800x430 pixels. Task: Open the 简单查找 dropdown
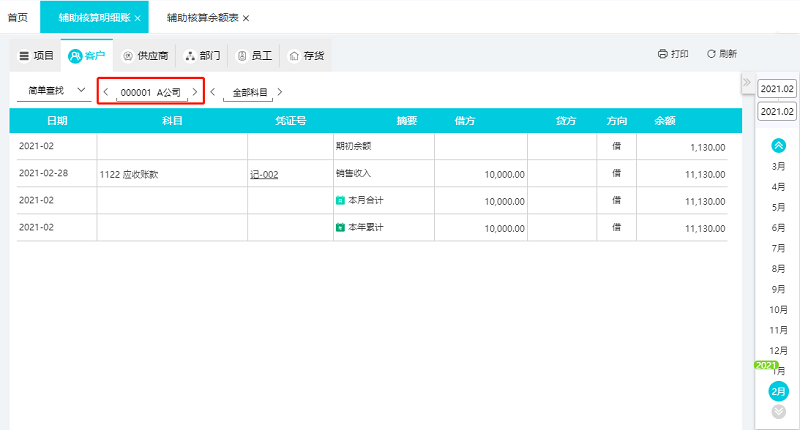coord(54,91)
